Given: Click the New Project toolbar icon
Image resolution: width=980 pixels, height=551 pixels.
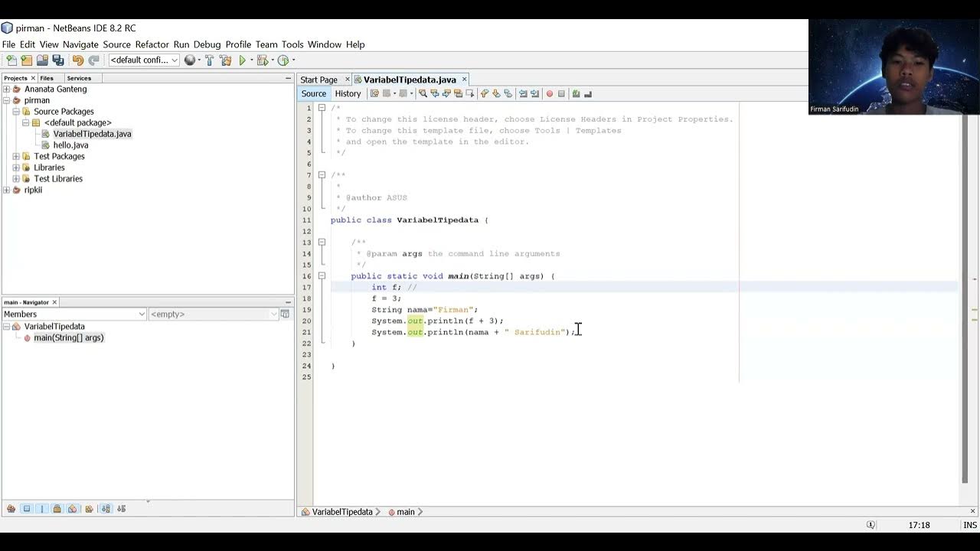Looking at the screenshot, I should (x=27, y=60).
